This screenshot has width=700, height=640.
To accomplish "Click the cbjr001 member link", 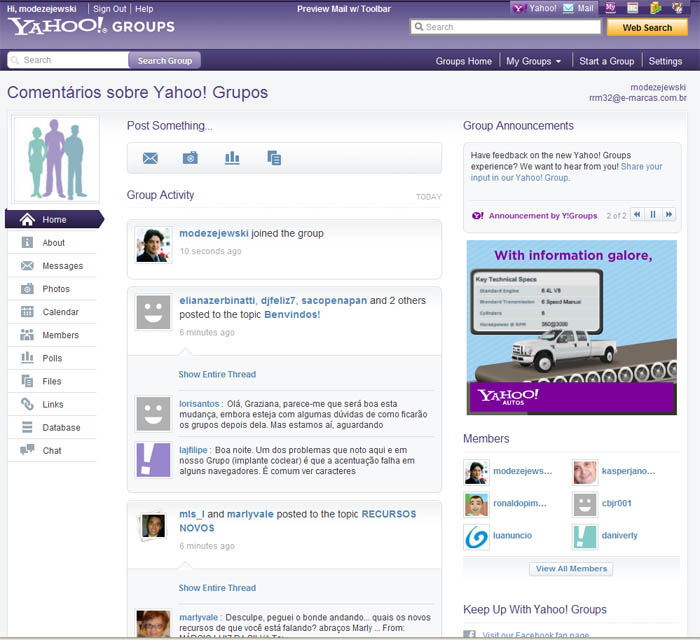I will pyautogui.click(x=617, y=503).
